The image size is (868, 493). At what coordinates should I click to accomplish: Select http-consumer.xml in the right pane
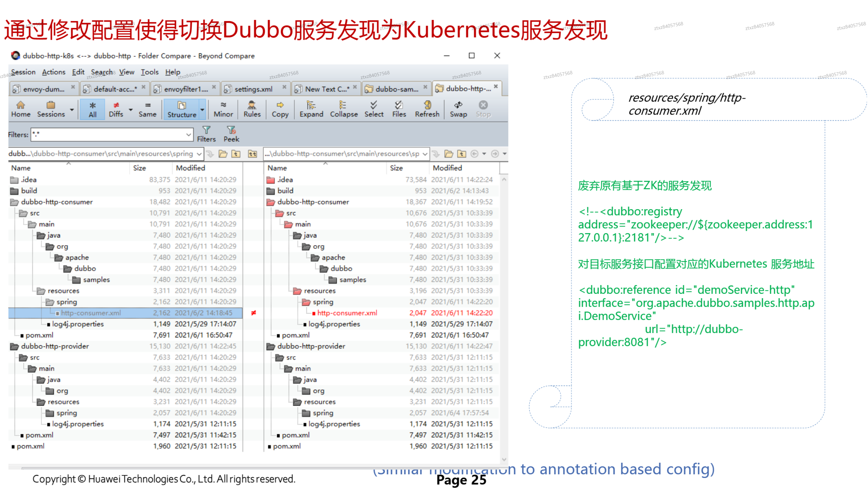click(347, 313)
